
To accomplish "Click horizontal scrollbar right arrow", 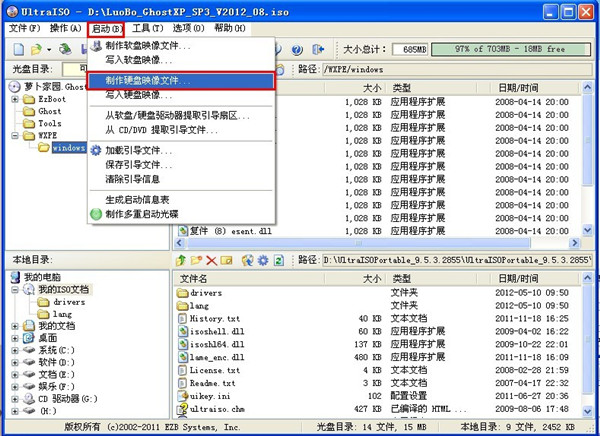I will pos(574,243).
